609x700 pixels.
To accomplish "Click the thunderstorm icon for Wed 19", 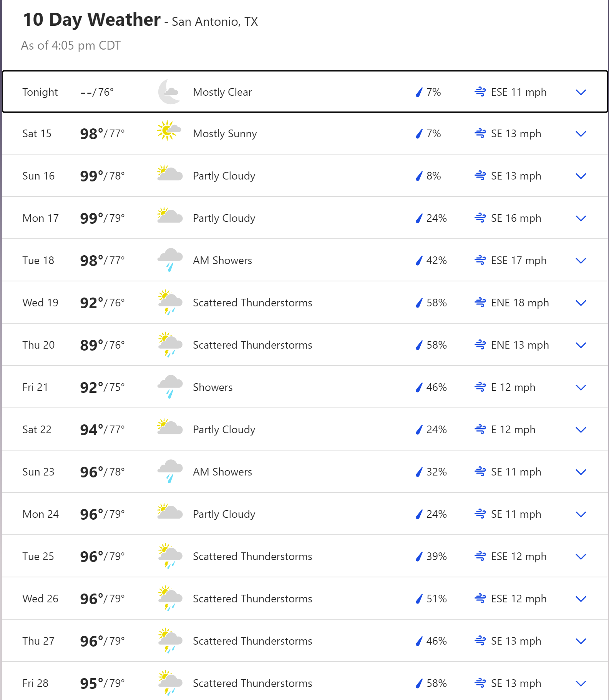I will pyautogui.click(x=170, y=302).
